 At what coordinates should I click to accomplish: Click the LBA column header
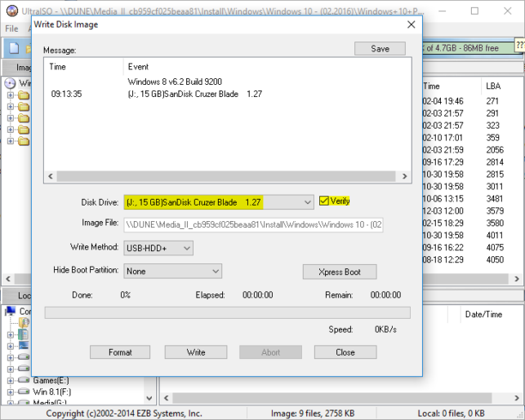click(493, 86)
